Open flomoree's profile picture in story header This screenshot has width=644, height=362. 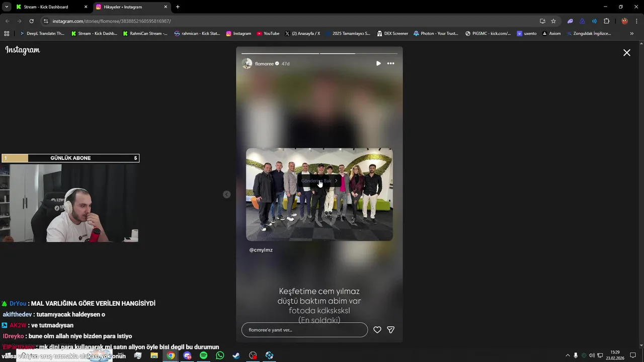(247, 63)
